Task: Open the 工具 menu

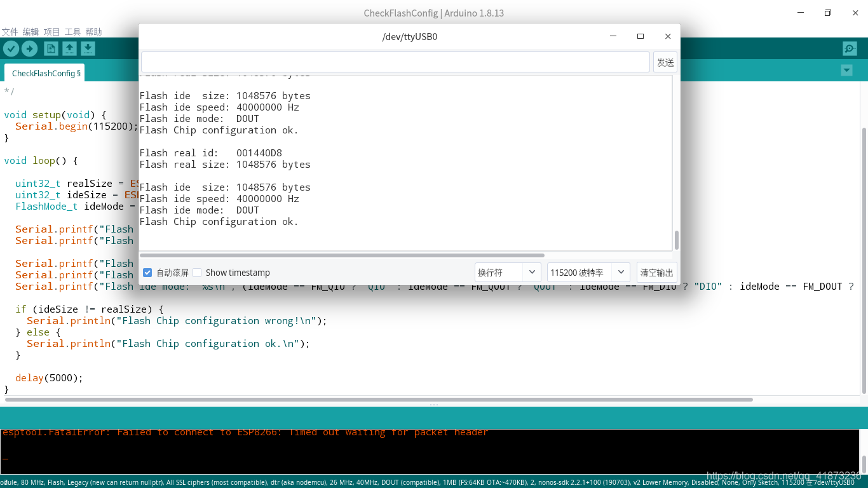Action: click(72, 32)
